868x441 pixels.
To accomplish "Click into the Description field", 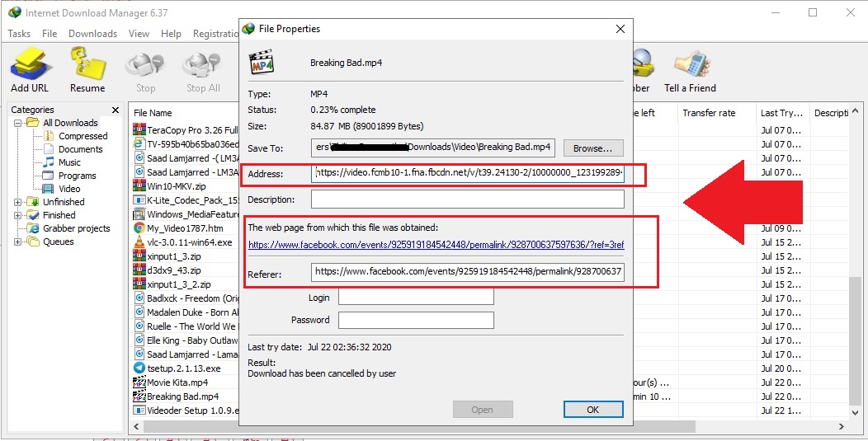I will pyautogui.click(x=468, y=199).
